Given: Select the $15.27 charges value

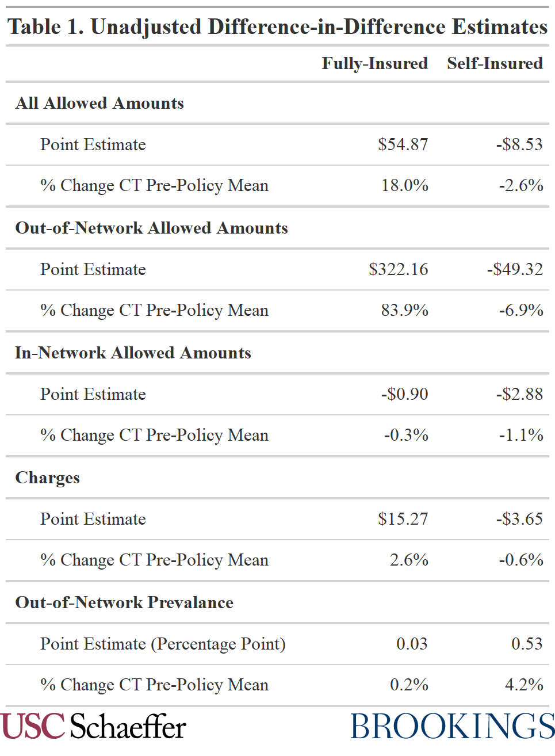Looking at the screenshot, I should (x=403, y=519).
